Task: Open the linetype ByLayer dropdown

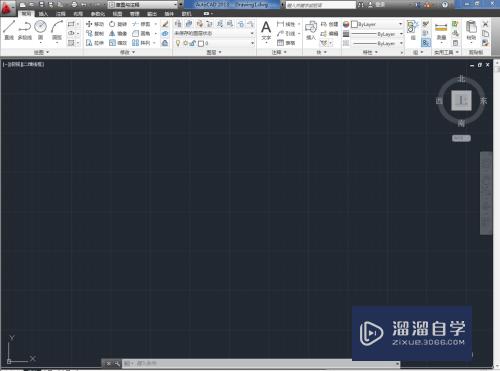Action: (x=377, y=43)
